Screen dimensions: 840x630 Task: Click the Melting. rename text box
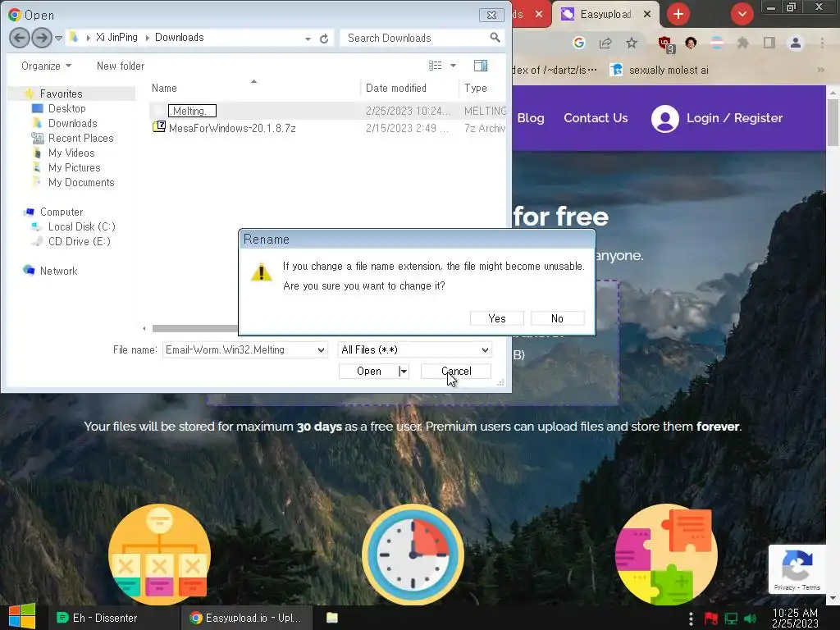[x=192, y=111]
